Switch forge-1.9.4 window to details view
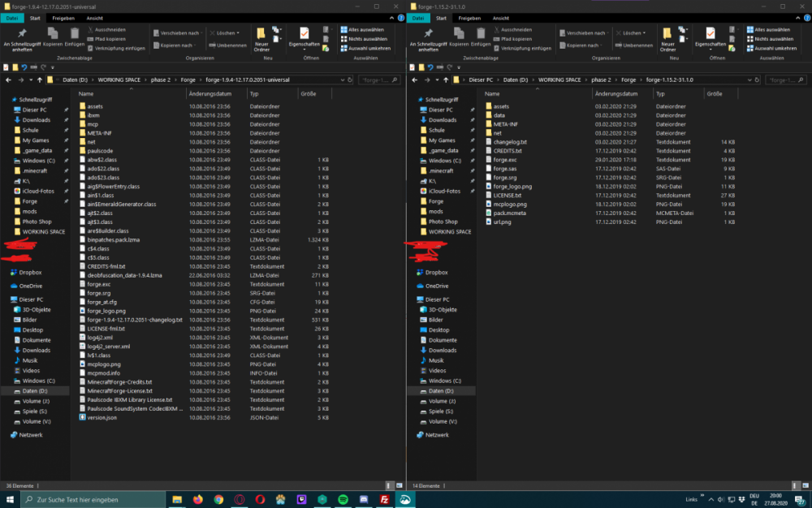The image size is (812, 508). (x=389, y=486)
